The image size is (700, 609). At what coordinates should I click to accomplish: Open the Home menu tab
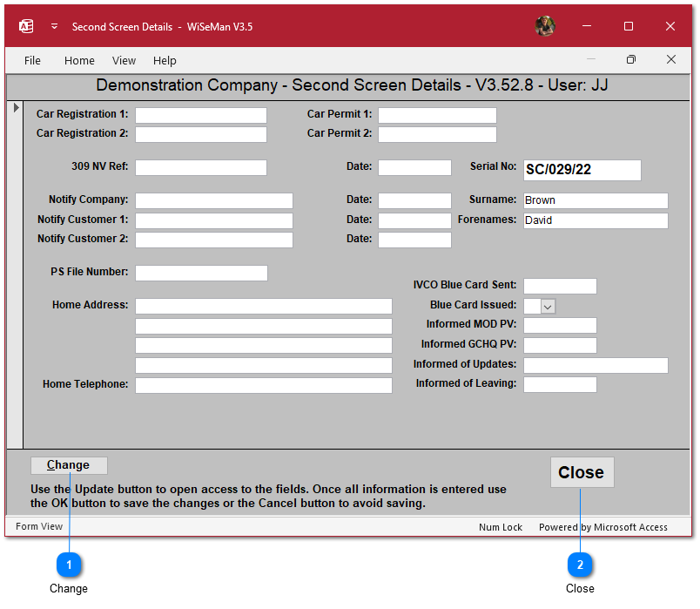pyautogui.click(x=79, y=60)
